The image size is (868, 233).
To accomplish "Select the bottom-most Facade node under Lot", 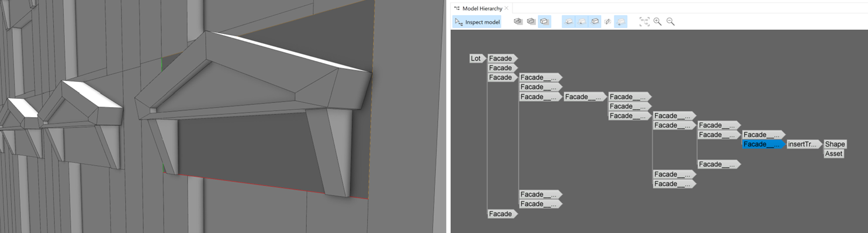I will point(503,214).
